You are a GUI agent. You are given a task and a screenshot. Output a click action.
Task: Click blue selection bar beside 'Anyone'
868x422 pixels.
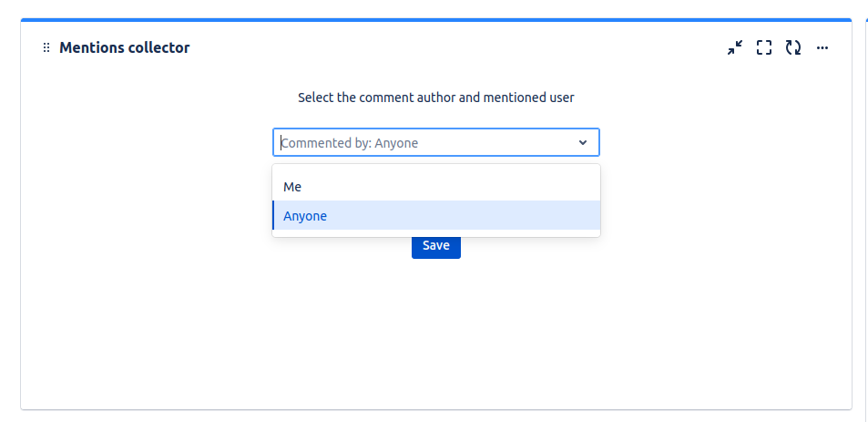tap(273, 216)
